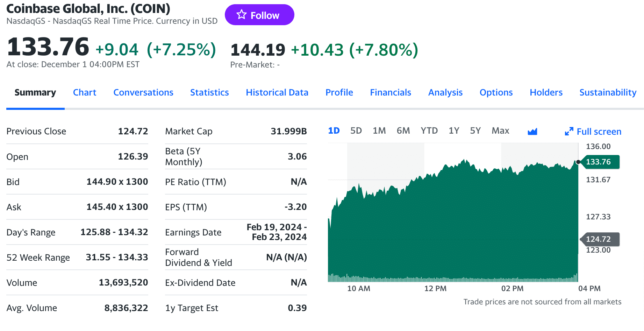Click the 133.76 current price chart marker
The height and width of the screenshot is (331, 644).
[x=599, y=162]
